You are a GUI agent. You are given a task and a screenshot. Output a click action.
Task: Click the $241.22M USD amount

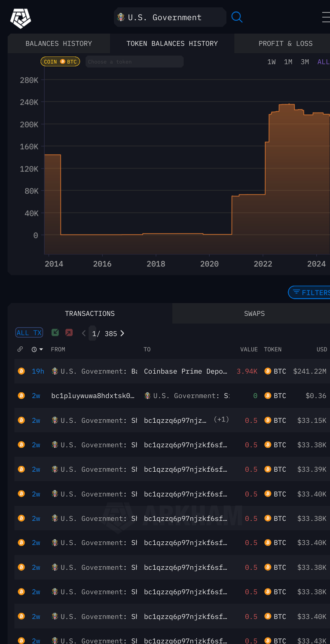coord(310,371)
